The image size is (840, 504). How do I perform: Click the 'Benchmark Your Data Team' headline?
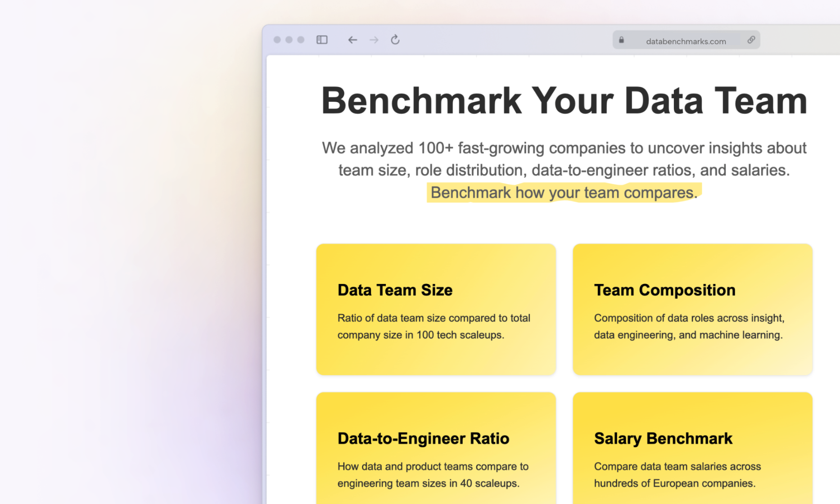click(x=564, y=100)
